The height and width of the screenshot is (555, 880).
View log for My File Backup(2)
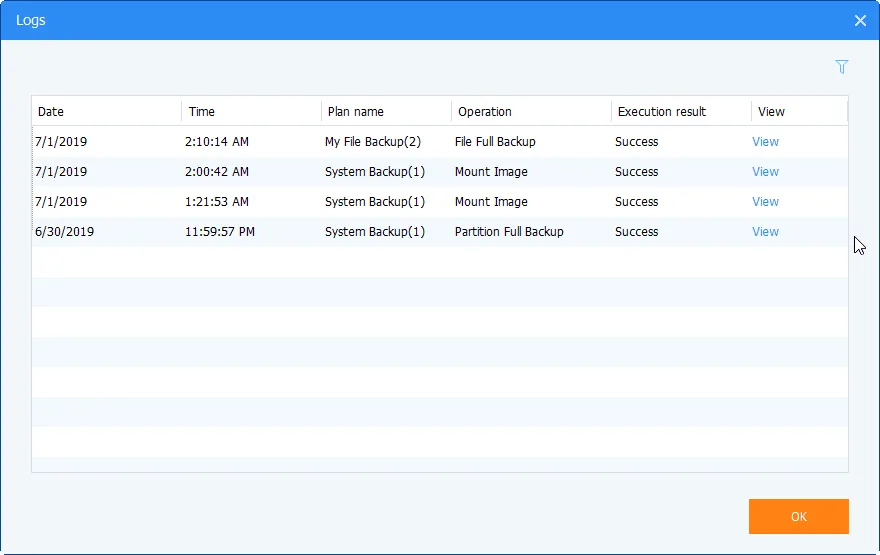pos(765,141)
